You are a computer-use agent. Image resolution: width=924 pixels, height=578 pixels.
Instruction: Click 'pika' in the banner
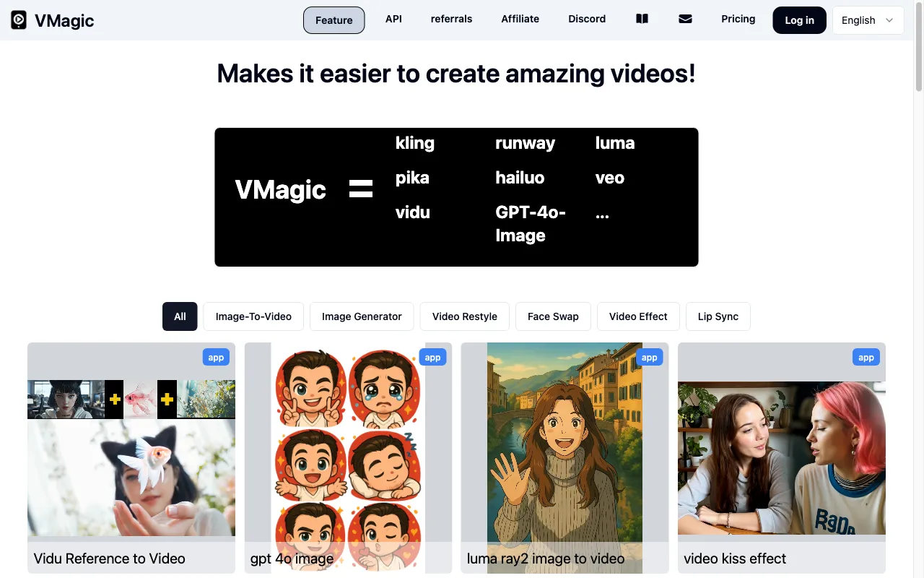(412, 178)
